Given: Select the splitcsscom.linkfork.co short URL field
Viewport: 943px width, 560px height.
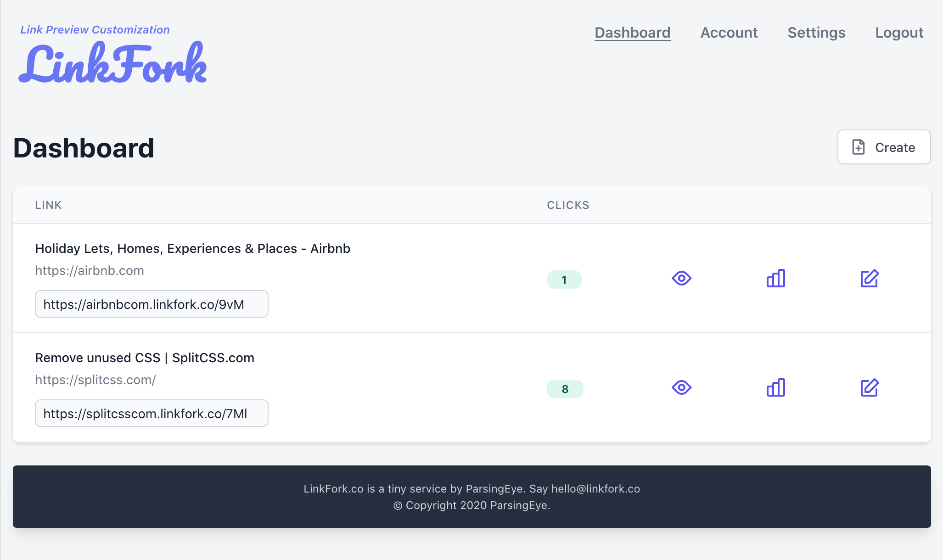Looking at the screenshot, I should coord(152,413).
